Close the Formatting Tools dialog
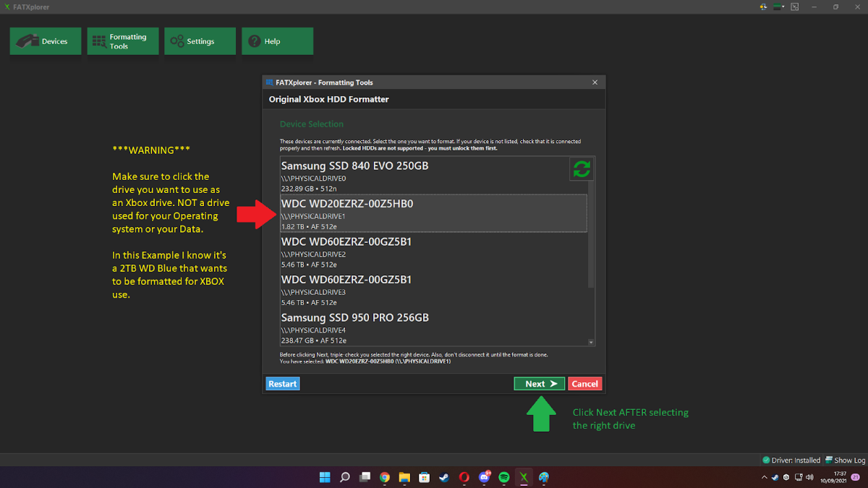Screen dimensions: 868x488 click(x=595, y=82)
